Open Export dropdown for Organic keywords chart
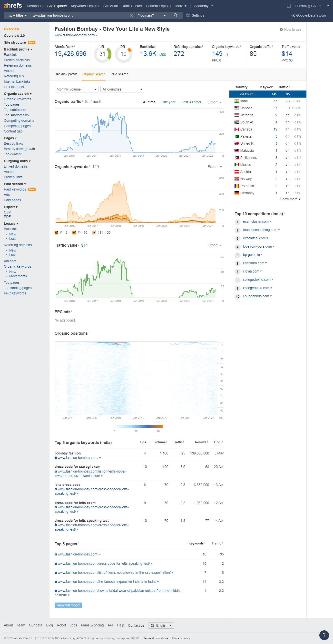 coord(215,167)
